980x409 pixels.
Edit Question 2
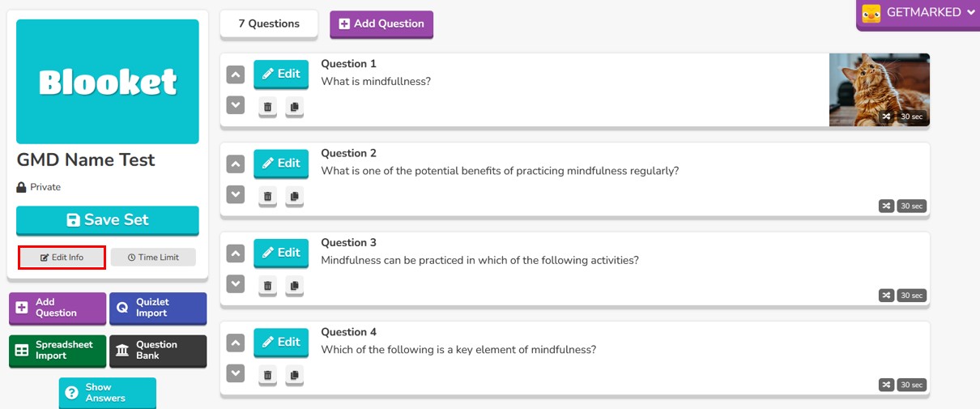click(x=281, y=164)
